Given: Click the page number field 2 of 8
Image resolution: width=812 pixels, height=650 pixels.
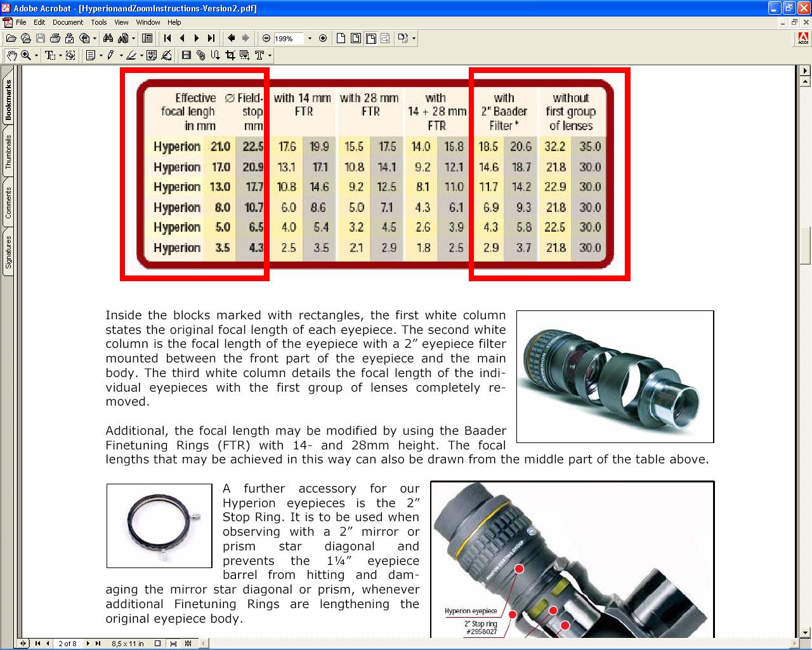Looking at the screenshot, I should [x=67, y=644].
